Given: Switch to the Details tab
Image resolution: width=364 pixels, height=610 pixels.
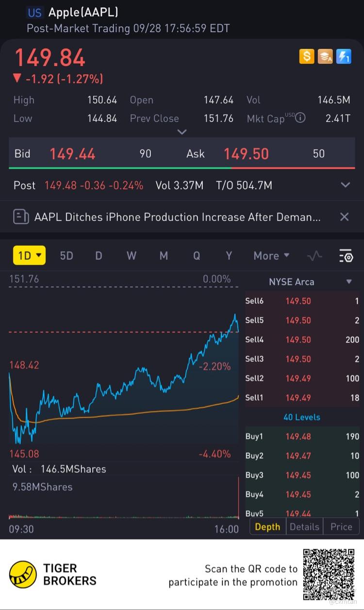Looking at the screenshot, I should point(304,526).
